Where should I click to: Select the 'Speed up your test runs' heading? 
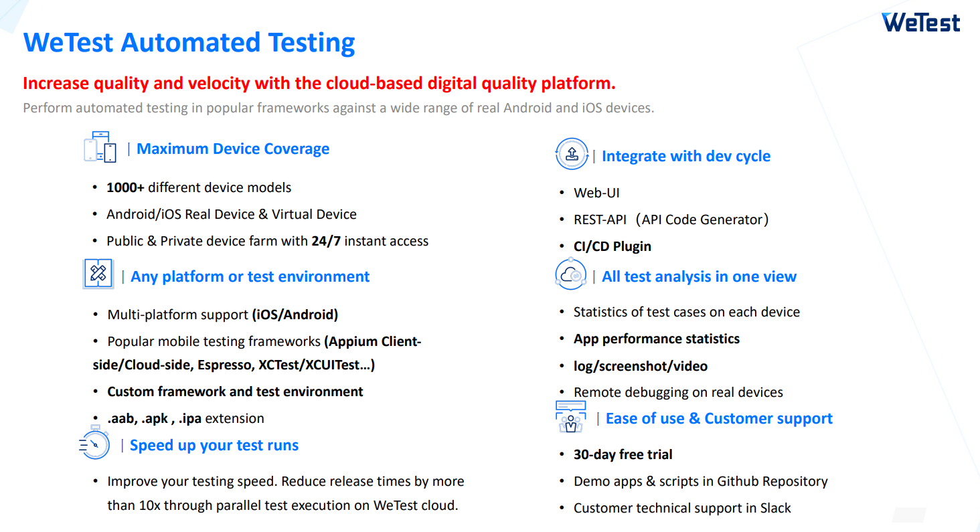pos(214,445)
